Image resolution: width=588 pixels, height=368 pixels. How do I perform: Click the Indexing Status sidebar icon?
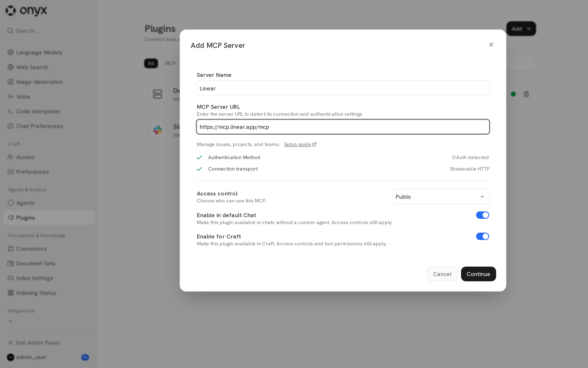[10, 293]
